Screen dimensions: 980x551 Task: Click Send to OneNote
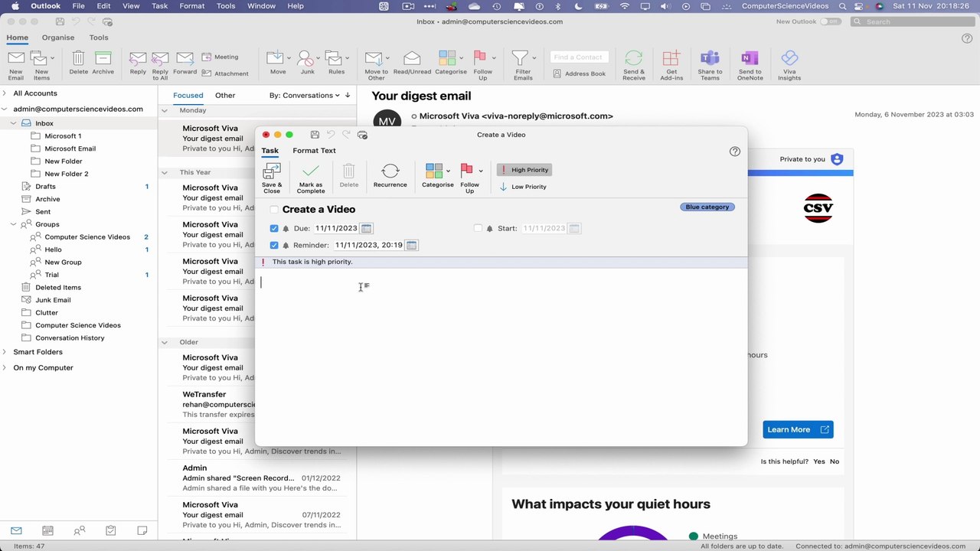(750, 65)
